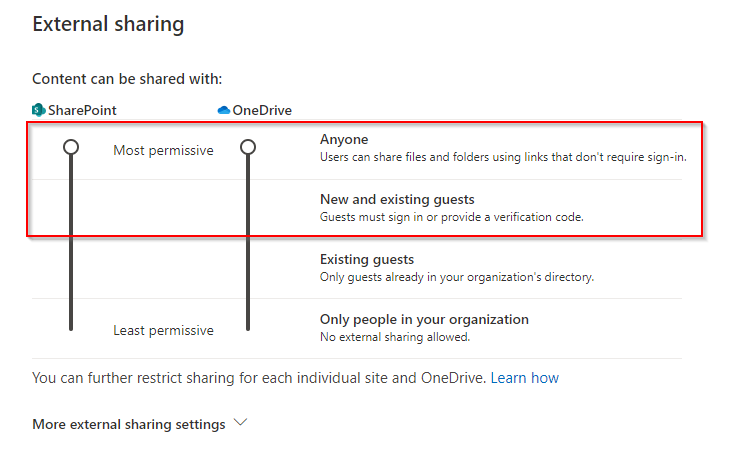Expand More external sharing settings
This screenshot has height=460, width=750.
pyautogui.click(x=128, y=424)
